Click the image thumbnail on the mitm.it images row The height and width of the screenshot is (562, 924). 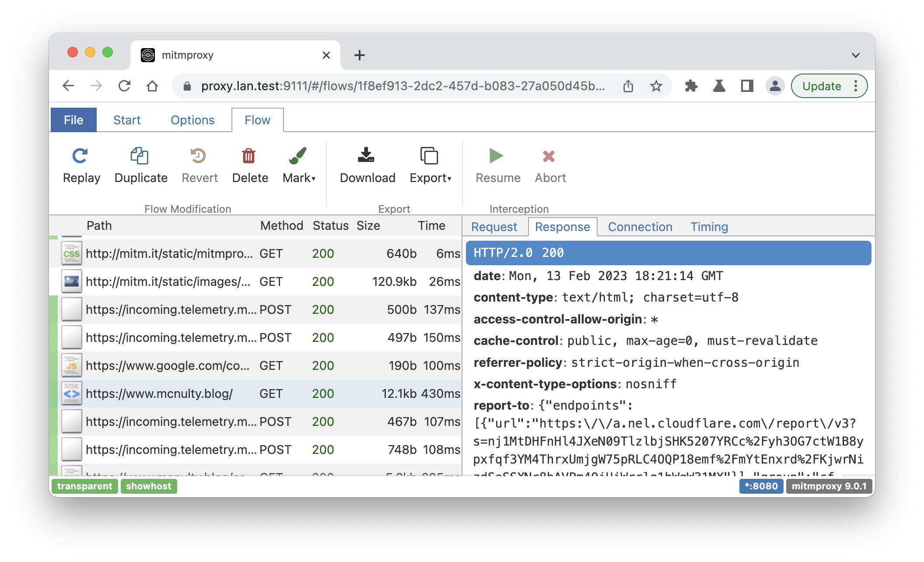(71, 281)
